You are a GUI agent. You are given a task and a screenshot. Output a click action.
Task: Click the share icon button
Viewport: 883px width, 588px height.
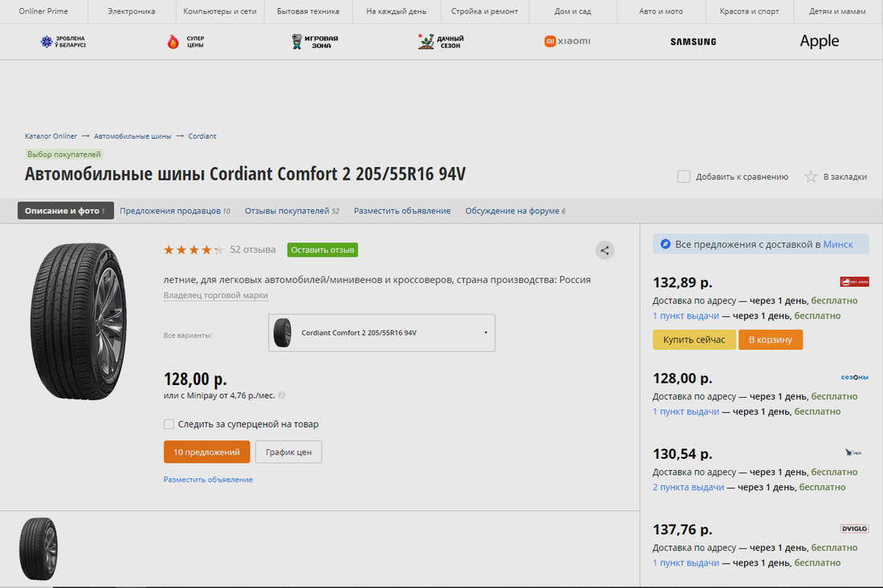point(604,250)
